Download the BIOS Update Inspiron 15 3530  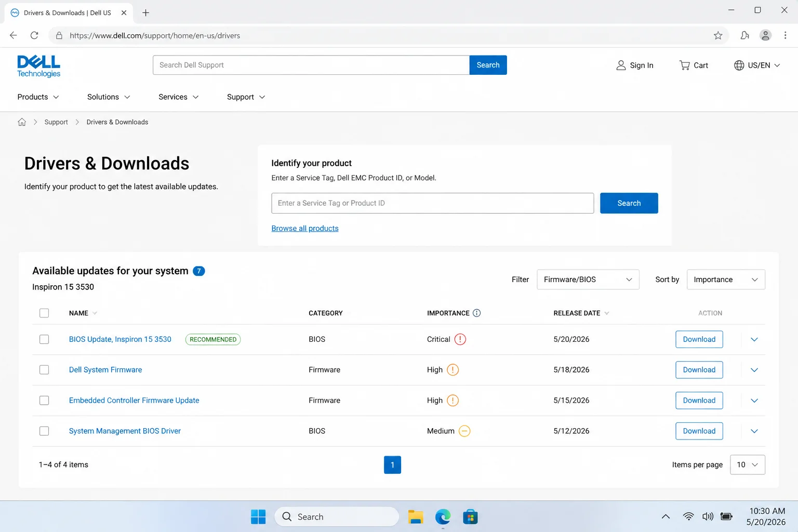tap(699, 339)
